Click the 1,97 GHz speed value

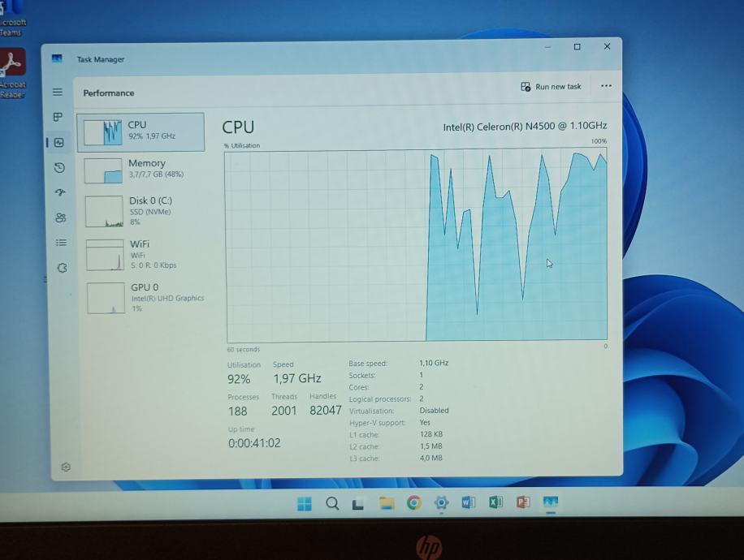tap(297, 378)
